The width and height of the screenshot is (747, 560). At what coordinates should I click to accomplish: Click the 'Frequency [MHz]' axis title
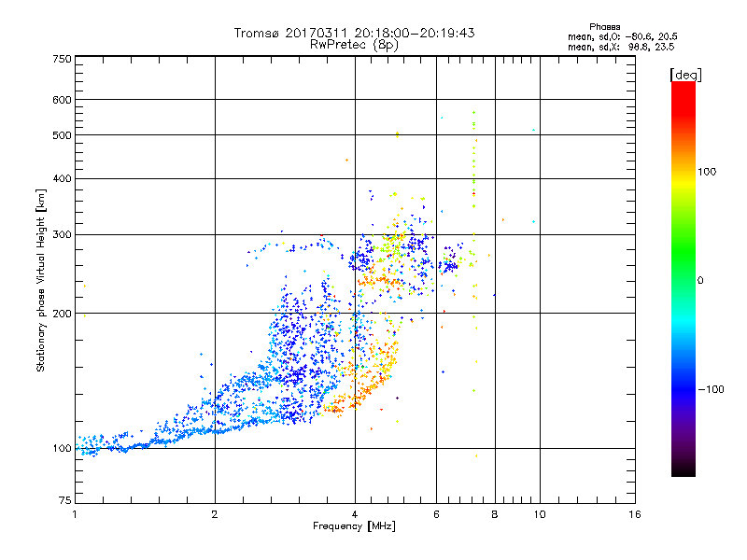click(x=354, y=526)
